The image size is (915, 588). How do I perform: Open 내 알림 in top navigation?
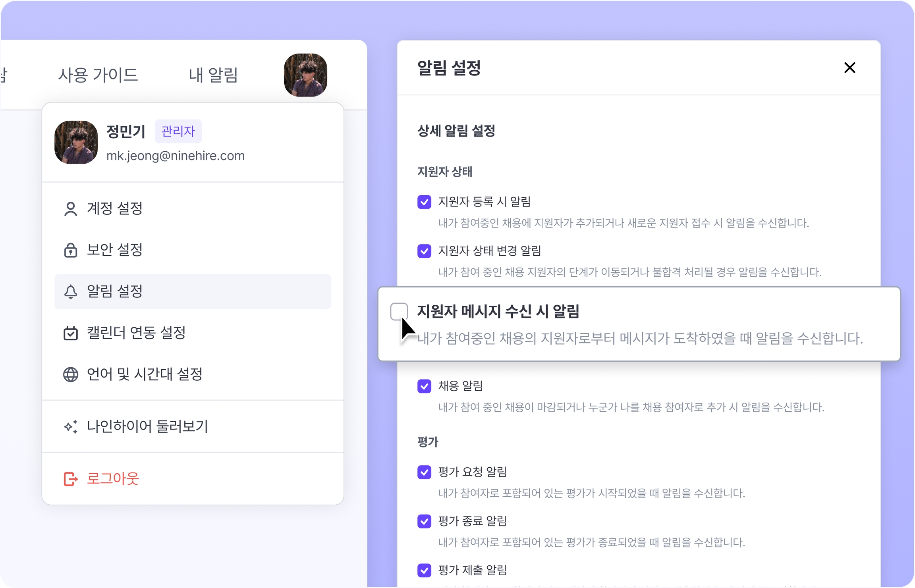click(213, 75)
